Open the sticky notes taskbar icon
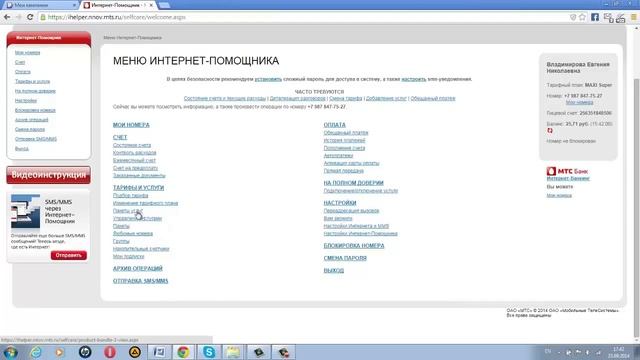Screen dimensions: 640x360 (x=233, y=352)
